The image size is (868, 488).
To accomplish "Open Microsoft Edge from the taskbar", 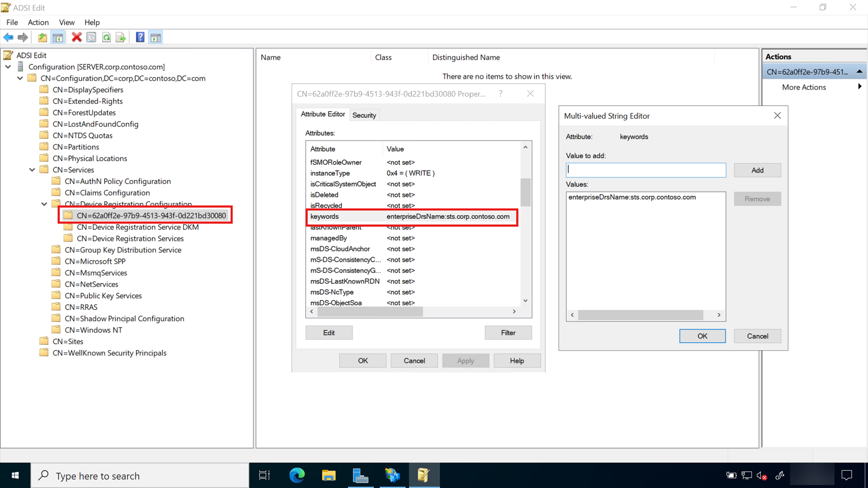I will pyautogui.click(x=297, y=475).
